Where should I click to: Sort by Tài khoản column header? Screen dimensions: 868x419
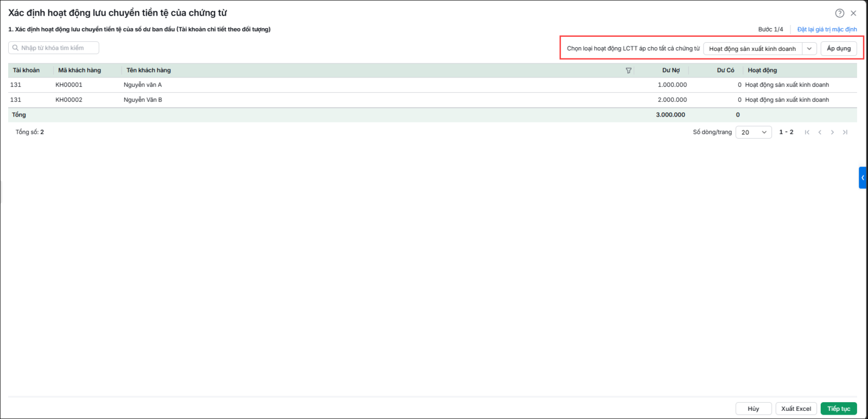click(x=26, y=70)
